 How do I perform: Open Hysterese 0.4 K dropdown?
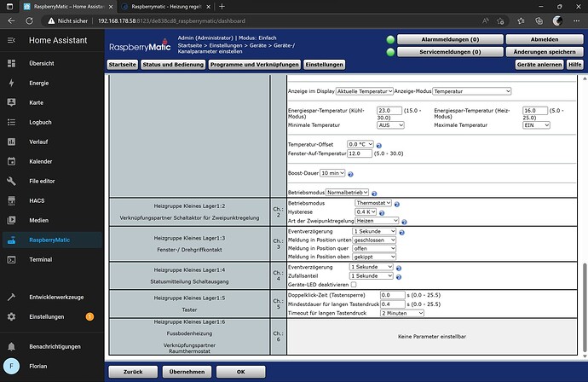pyautogui.click(x=366, y=211)
